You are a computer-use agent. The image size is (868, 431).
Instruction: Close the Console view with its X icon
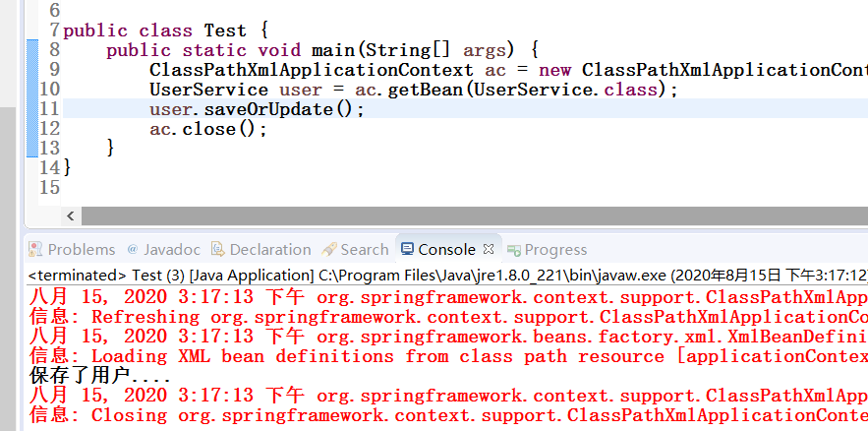pyautogui.click(x=488, y=249)
